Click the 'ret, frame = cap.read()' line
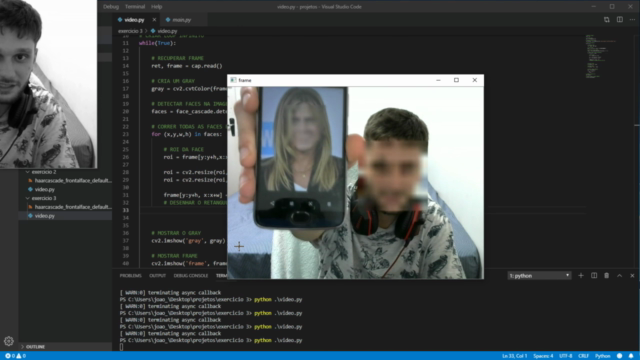Image resolution: width=640 pixels, height=360 pixels. [187, 66]
